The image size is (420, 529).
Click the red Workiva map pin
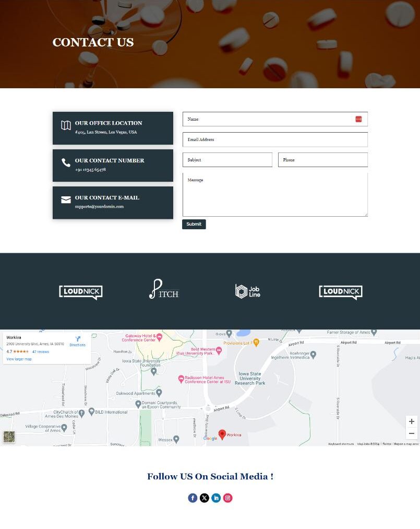[x=222, y=434]
